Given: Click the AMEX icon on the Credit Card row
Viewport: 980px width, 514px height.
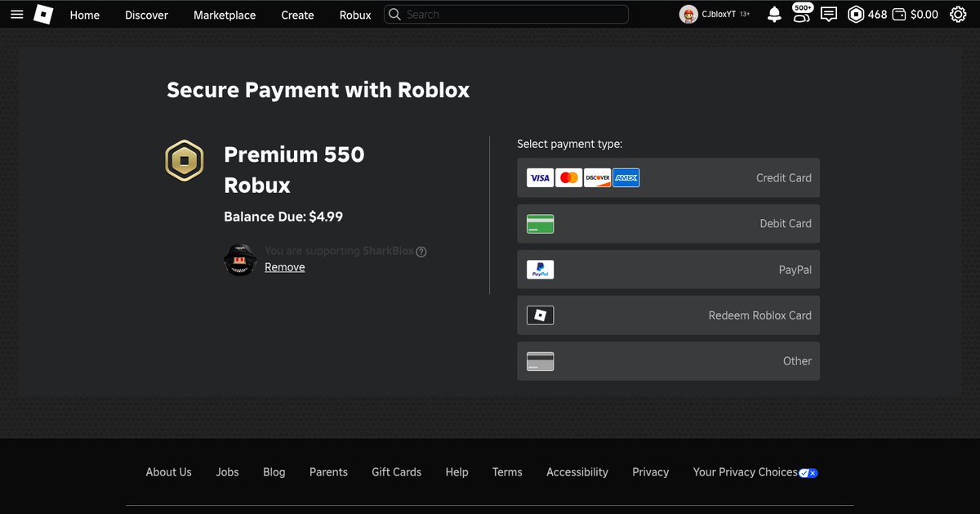Looking at the screenshot, I should tap(626, 177).
